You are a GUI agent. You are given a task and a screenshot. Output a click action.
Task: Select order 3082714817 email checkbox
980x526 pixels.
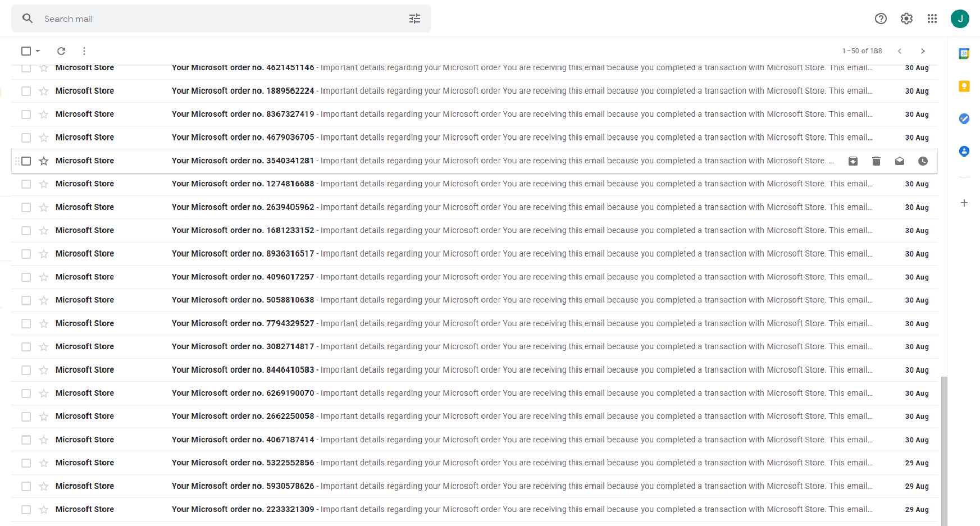click(x=26, y=347)
